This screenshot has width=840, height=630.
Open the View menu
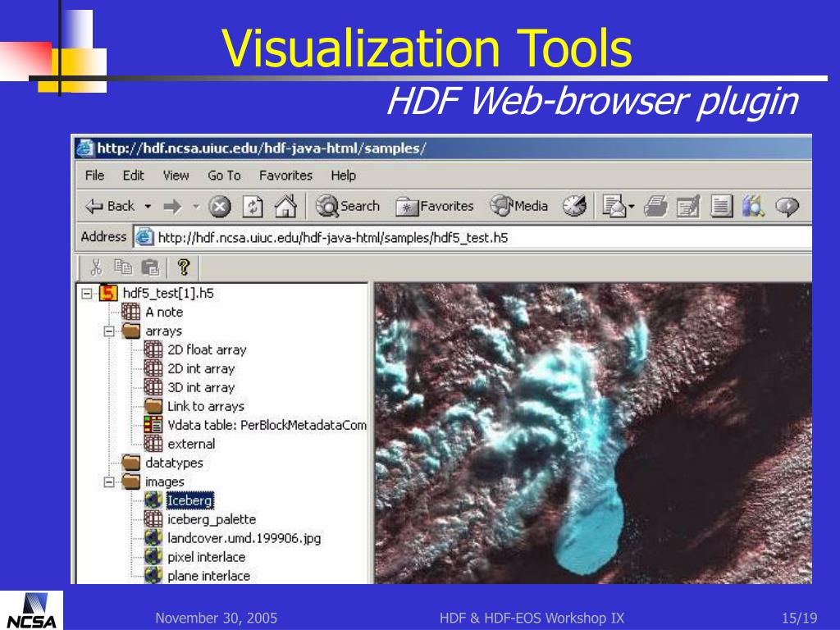[x=176, y=176]
